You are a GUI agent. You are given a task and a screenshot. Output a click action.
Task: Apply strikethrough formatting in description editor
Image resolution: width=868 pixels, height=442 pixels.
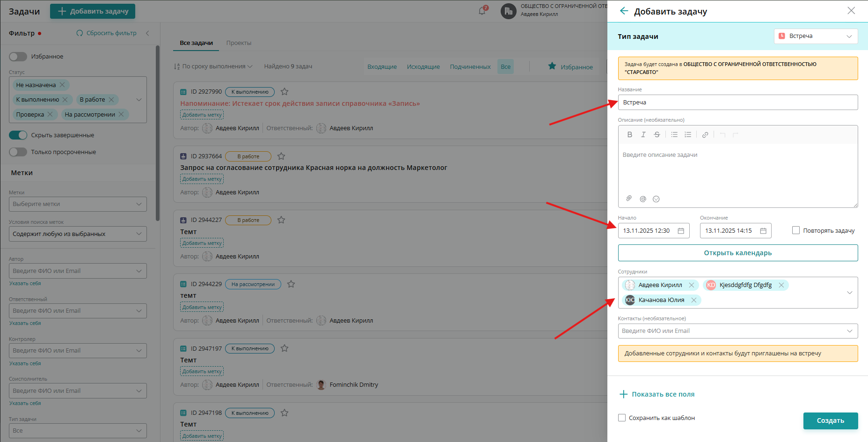pos(657,135)
